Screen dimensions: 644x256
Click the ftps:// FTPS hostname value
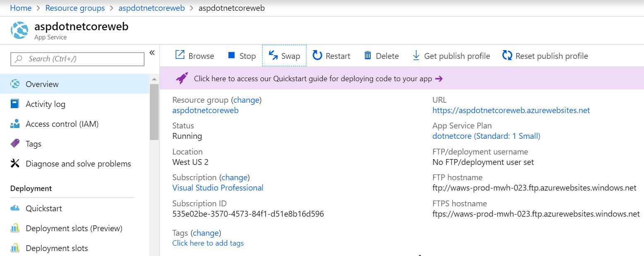(x=536, y=214)
